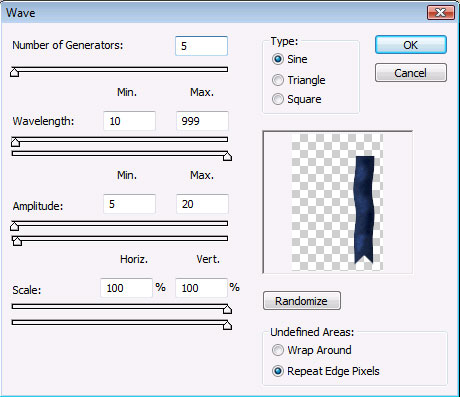Click the Wavelength Max field
The width and height of the screenshot is (460, 397).
coord(202,121)
